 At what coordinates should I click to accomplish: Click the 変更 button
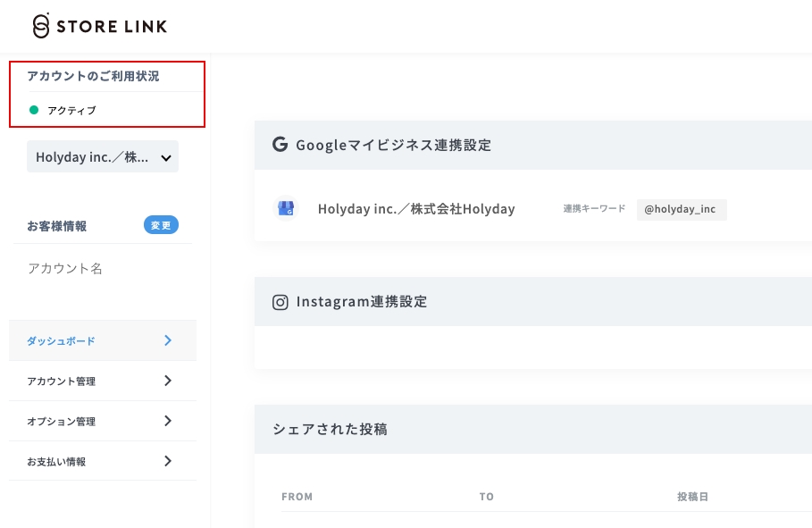point(161,225)
